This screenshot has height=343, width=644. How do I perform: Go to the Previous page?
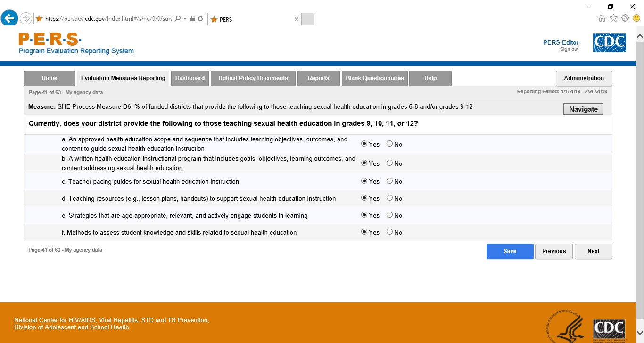(x=554, y=251)
